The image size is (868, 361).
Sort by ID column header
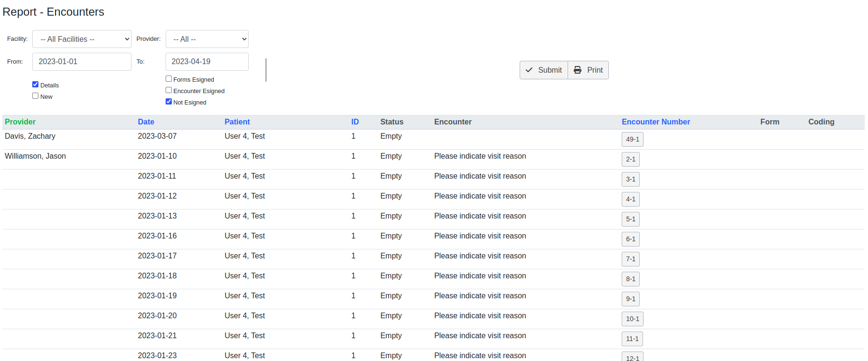click(355, 122)
